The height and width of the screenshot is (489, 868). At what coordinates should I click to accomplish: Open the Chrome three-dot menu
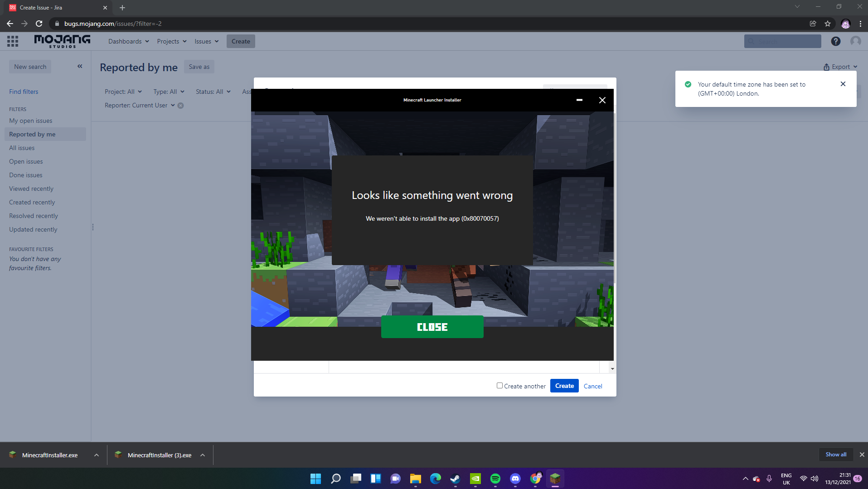coord(860,24)
